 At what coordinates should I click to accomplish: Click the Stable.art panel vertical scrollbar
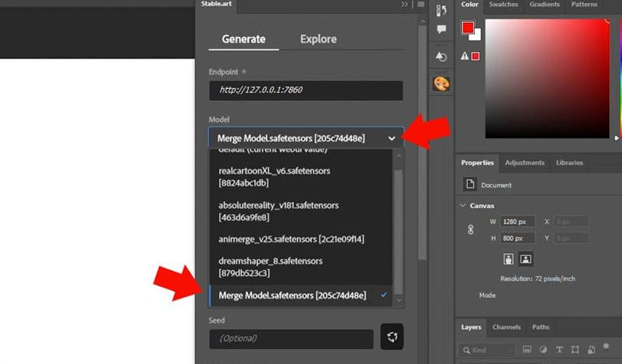(x=422, y=143)
